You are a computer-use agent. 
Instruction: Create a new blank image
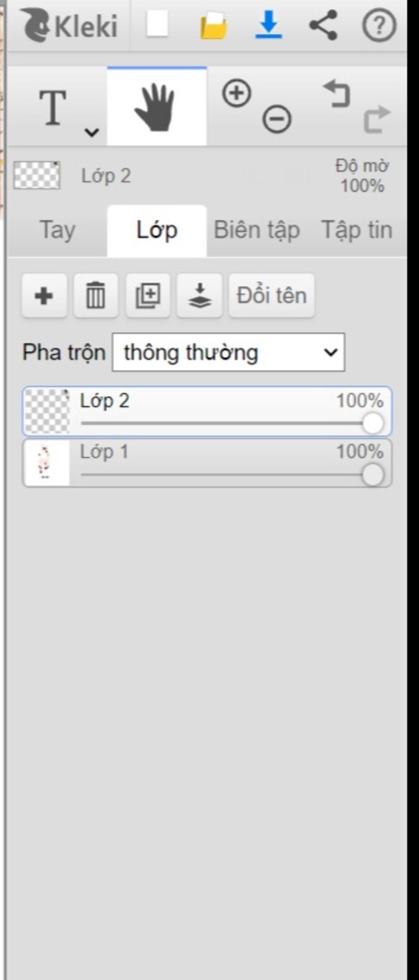(157, 25)
